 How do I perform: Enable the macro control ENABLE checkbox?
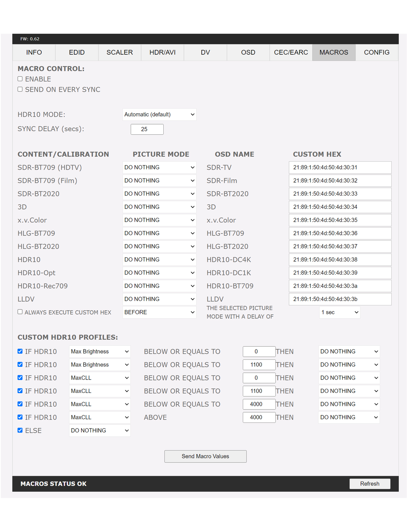pos(20,79)
